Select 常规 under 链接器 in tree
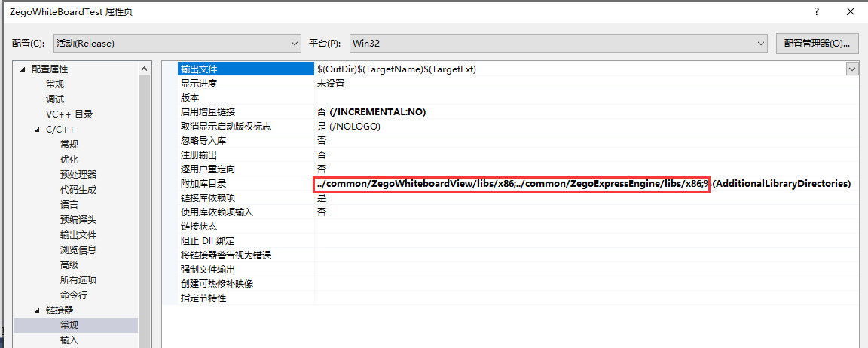The height and width of the screenshot is (348, 868). 69,325
